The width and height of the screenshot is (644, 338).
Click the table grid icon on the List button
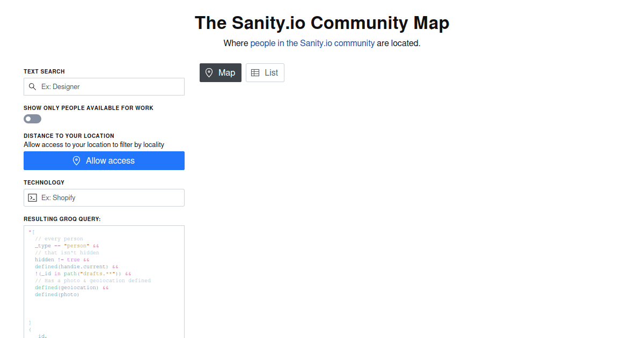pyautogui.click(x=255, y=72)
